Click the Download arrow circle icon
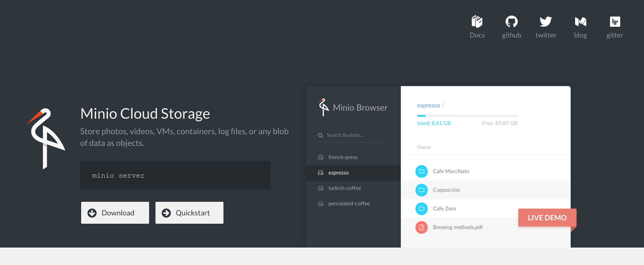The width and height of the screenshot is (644, 265). [92, 213]
